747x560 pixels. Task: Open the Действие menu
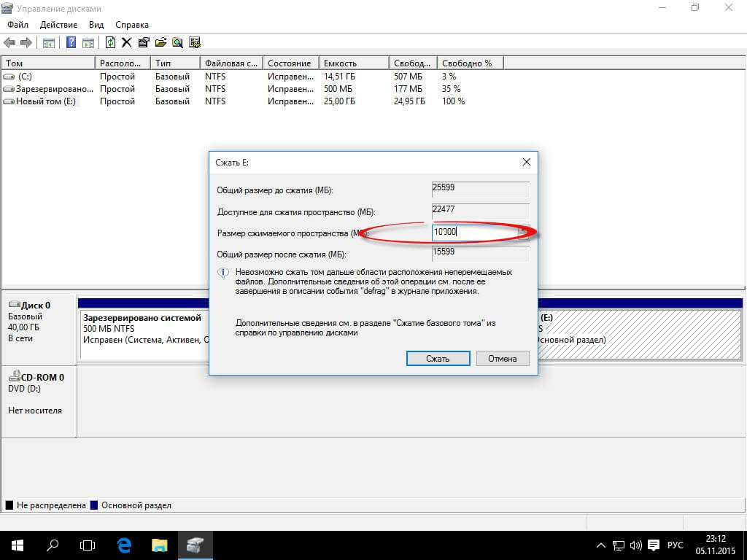pyautogui.click(x=58, y=25)
